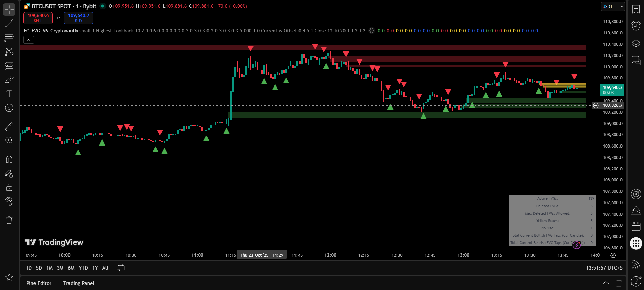
Task: Pick the ruler measure tool
Action: (9, 126)
